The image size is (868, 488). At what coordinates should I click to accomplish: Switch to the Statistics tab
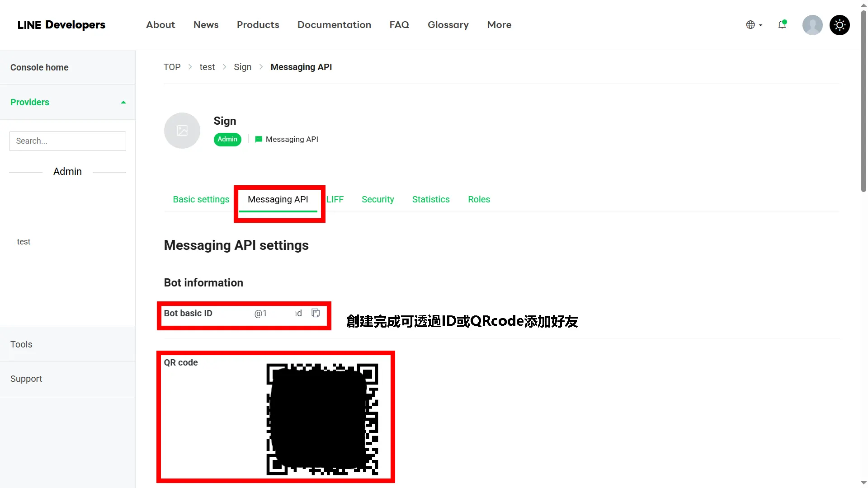430,199
